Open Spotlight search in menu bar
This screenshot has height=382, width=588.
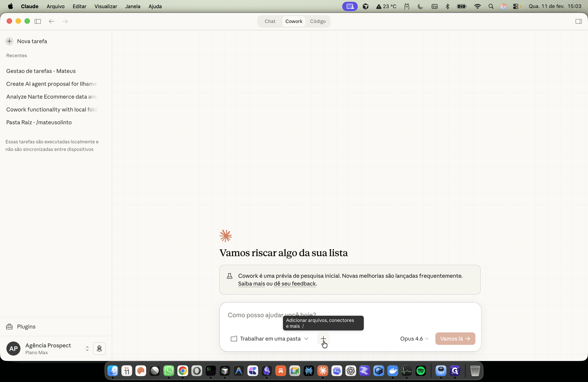491,6
